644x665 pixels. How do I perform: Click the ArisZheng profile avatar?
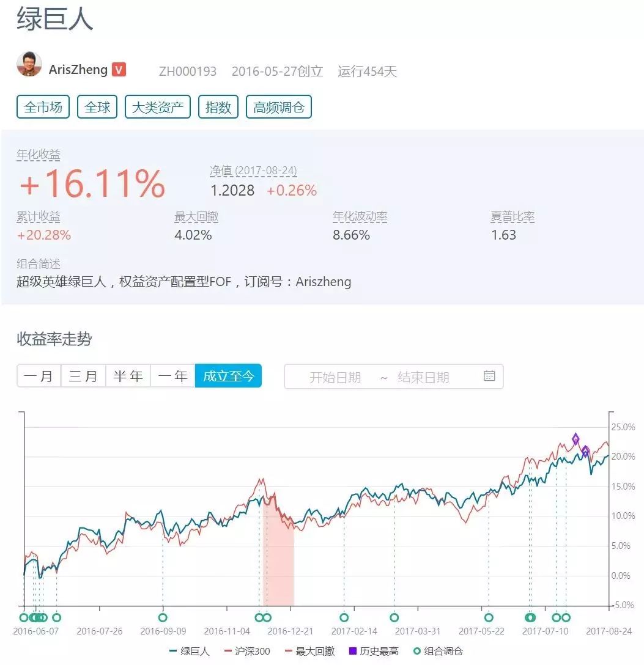point(29,64)
